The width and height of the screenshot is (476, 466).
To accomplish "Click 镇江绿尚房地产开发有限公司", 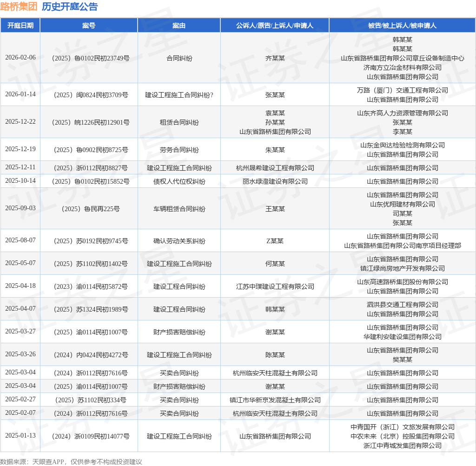I will (402, 268).
